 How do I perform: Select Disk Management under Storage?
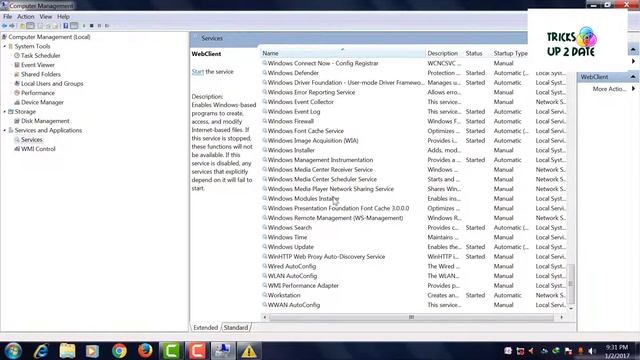click(x=45, y=121)
